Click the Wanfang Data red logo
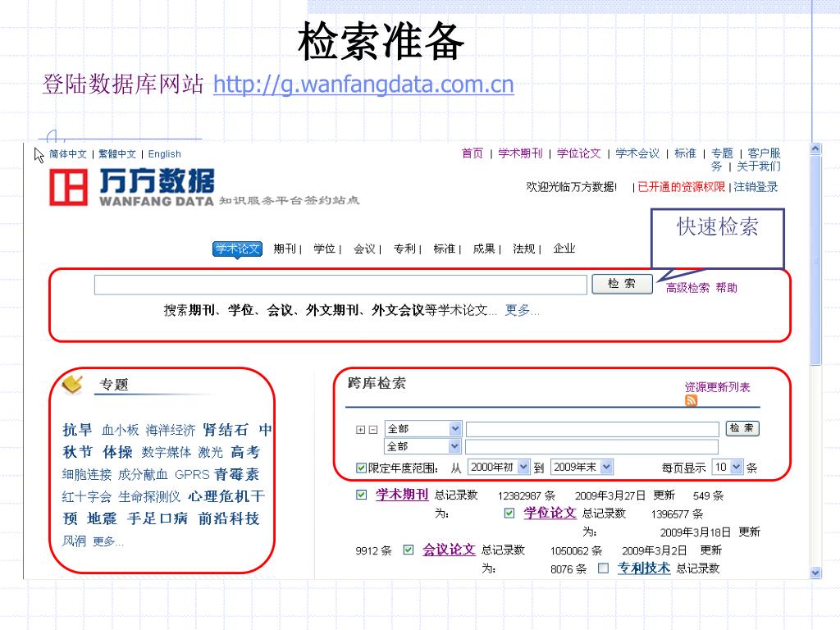Screen dimensions: 840x630 pyautogui.click(x=68, y=187)
